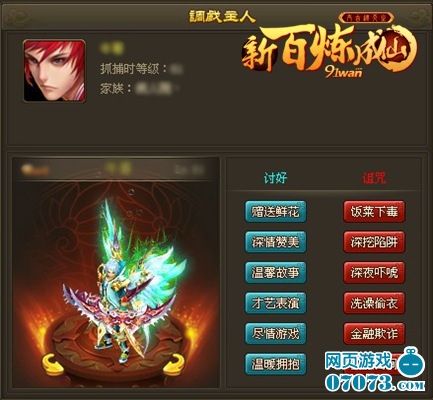Select the 深夜吓唬 curse action
The image size is (433, 400).
pyautogui.click(x=374, y=273)
